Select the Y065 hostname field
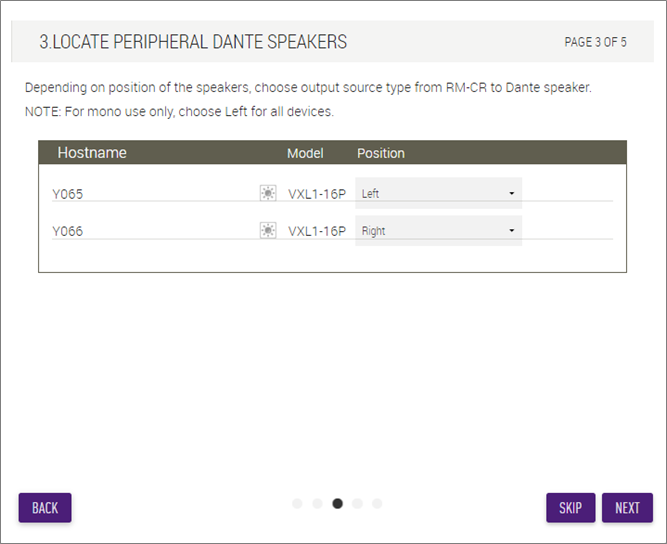 coord(150,193)
